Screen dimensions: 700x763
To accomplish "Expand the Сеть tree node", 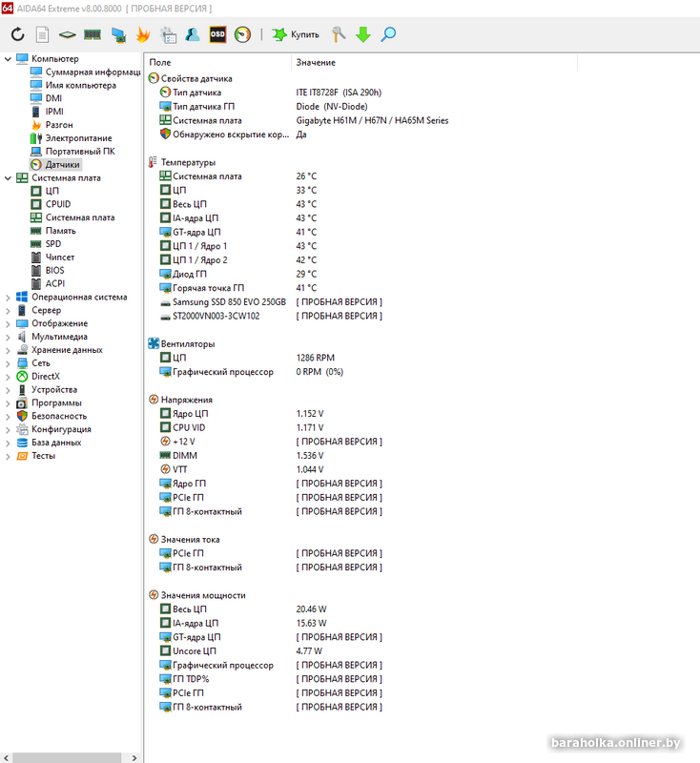I will [8, 363].
